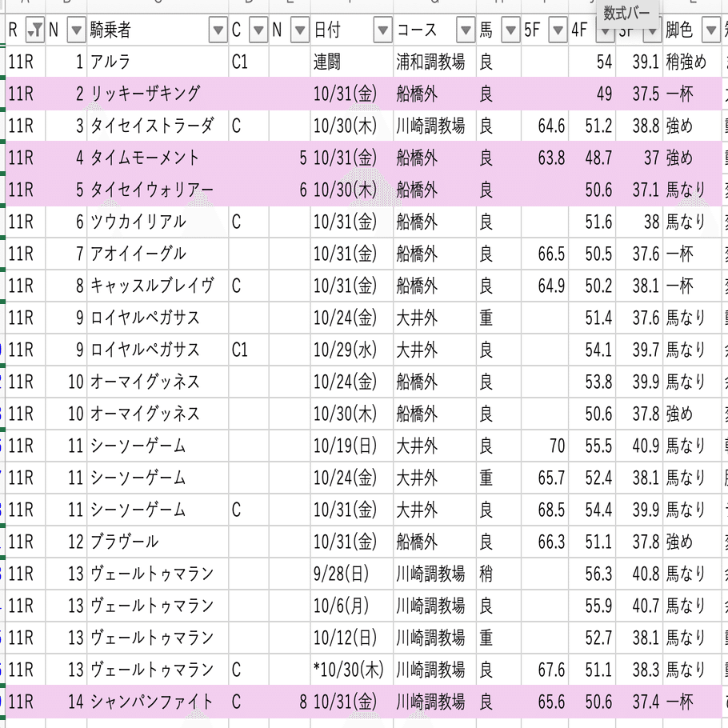The height and width of the screenshot is (728, 728).
Task: Select the 5F value 66.3
Action: point(545,542)
